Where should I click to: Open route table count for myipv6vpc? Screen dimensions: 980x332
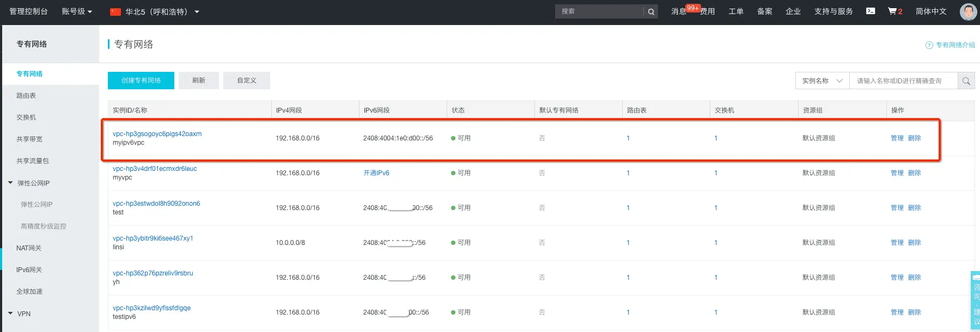628,138
